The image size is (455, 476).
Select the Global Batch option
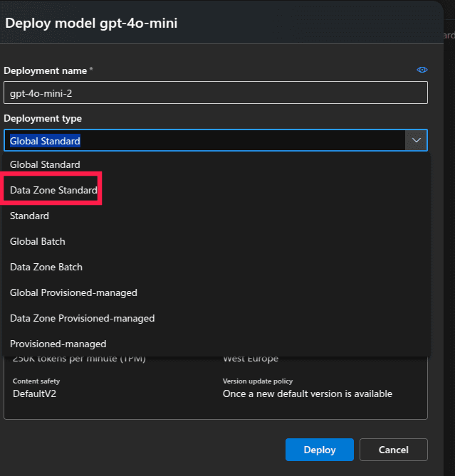tap(37, 241)
